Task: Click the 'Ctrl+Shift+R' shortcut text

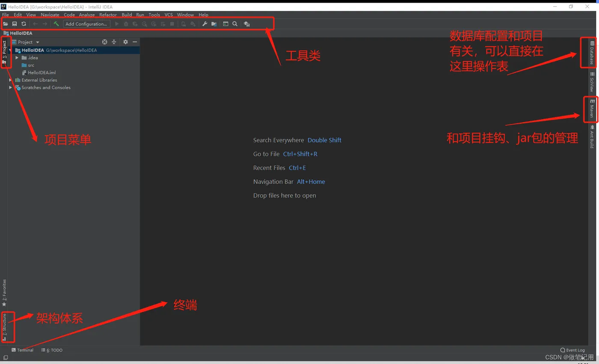Action: point(300,154)
